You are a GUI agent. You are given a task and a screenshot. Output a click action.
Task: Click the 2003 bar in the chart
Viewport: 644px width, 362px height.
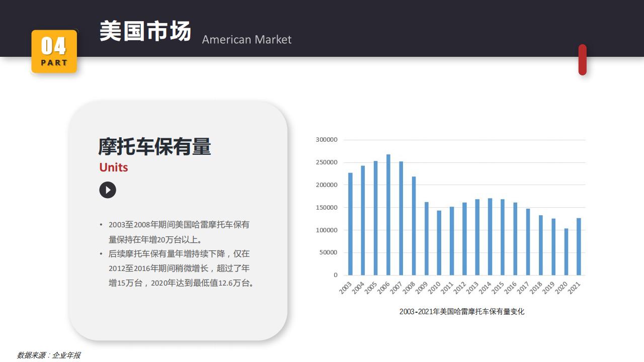point(350,224)
